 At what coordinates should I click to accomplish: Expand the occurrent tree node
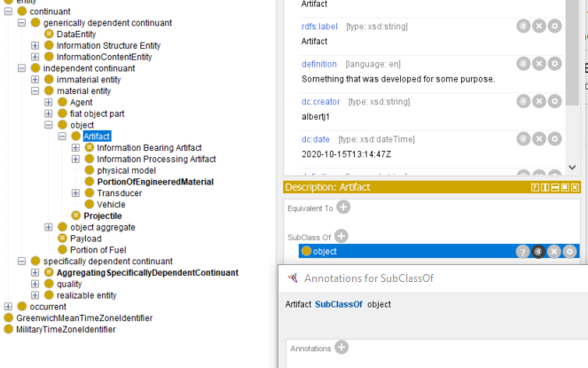coord(9,307)
